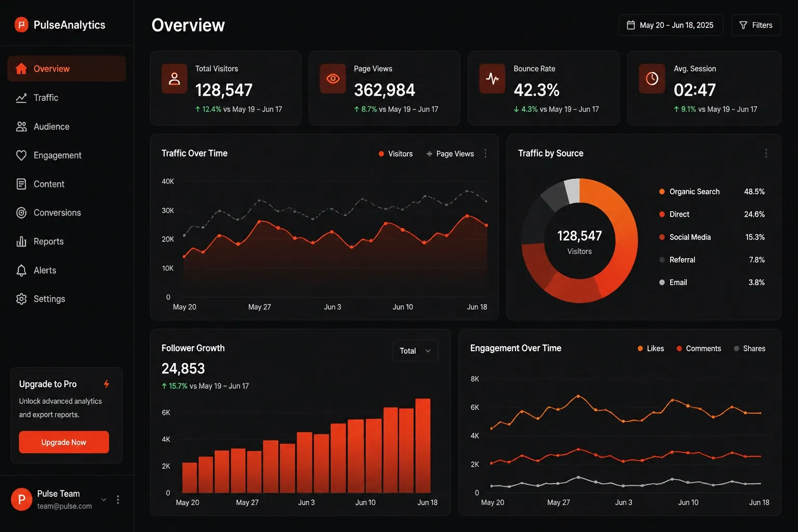Click the Settings gear icon in sidebar
The height and width of the screenshot is (532, 798).
click(x=21, y=299)
